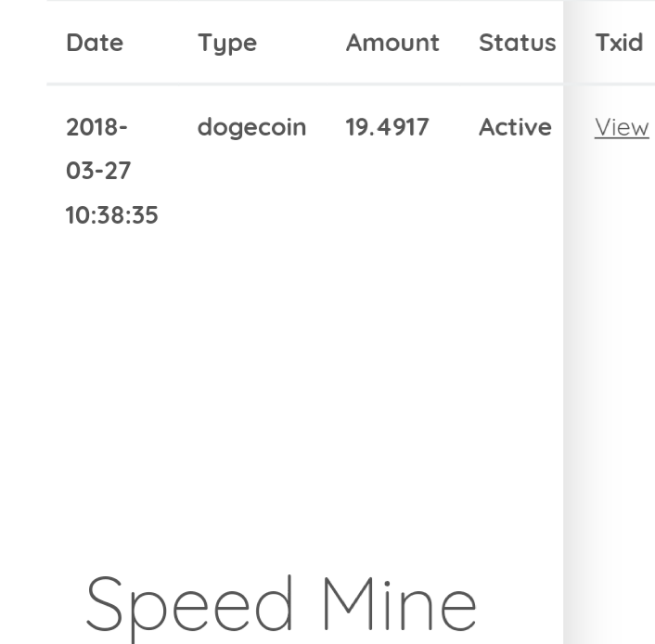This screenshot has width=655, height=644.
Task: Click the separator line under the column headers
Action: 305,84
